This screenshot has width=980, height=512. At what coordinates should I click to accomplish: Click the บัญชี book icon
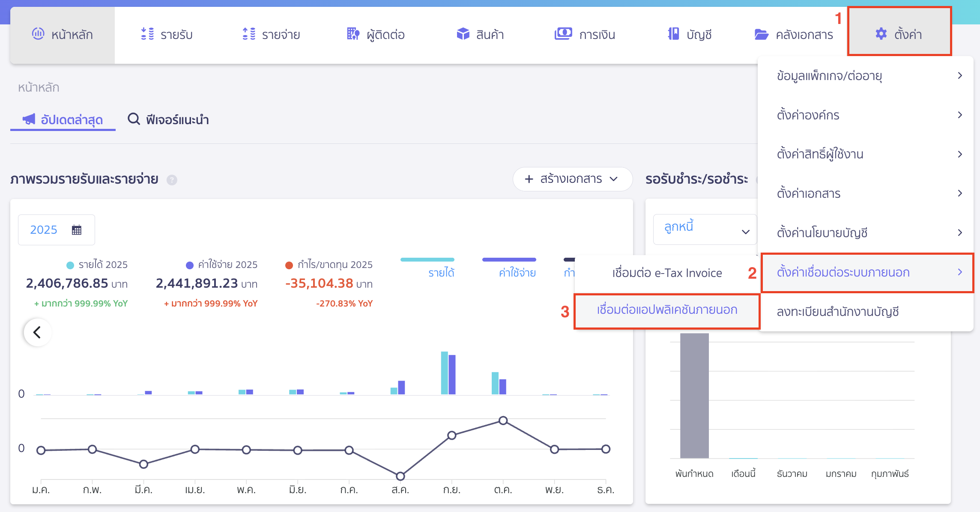point(673,34)
